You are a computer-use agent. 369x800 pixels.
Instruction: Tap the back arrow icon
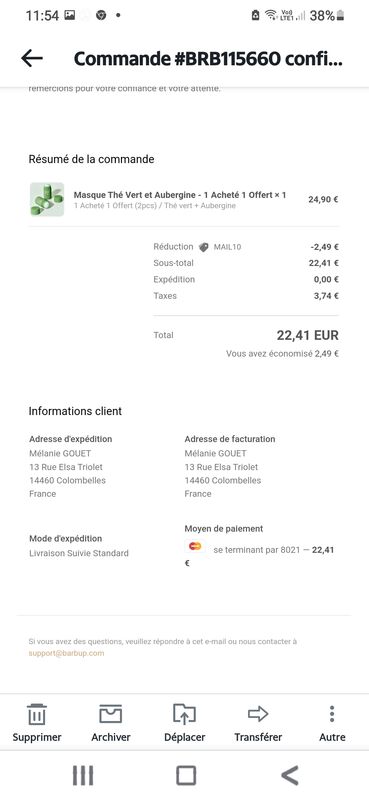[x=32, y=59]
